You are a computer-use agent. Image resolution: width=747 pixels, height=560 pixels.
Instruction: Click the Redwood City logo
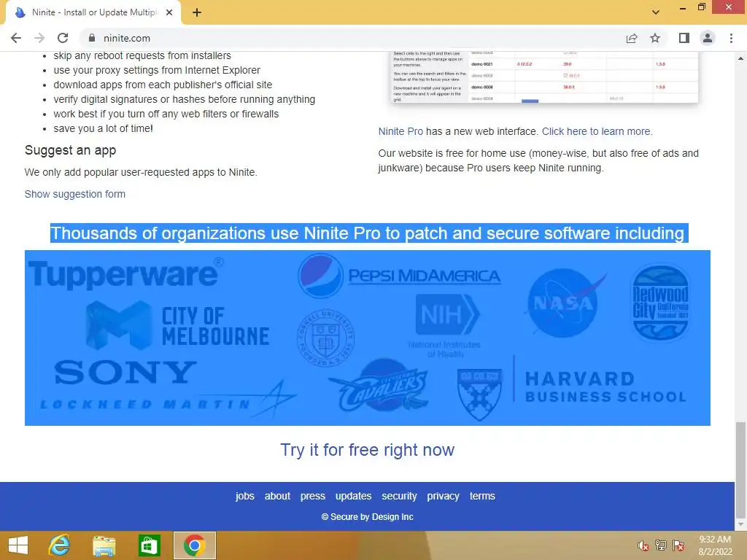[x=660, y=303]
